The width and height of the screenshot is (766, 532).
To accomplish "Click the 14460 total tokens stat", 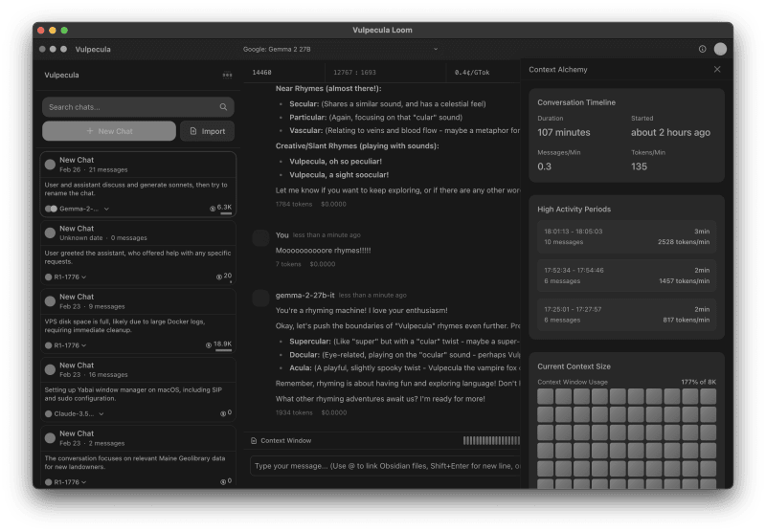I will pos(261,72).
